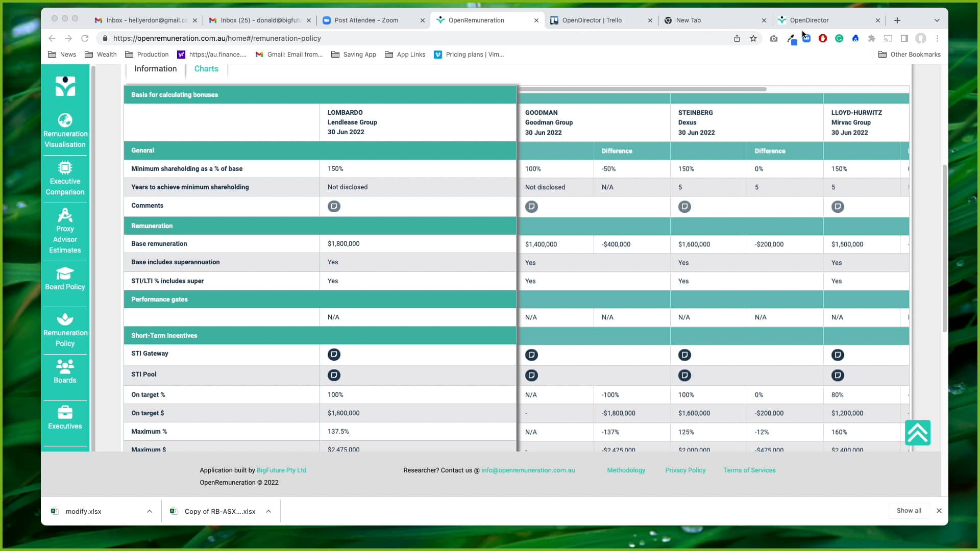Switch to the New Tab browser tab

(715, 20)
